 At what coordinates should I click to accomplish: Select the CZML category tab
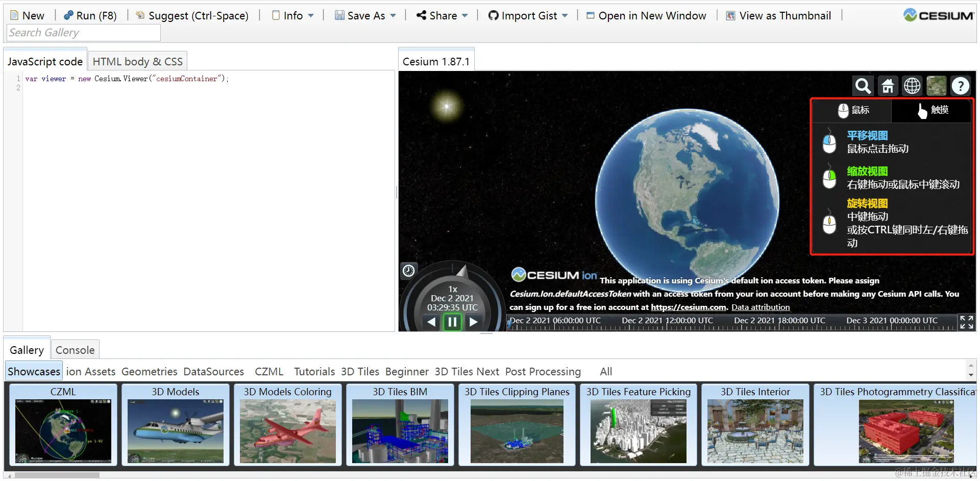[269, 371]
